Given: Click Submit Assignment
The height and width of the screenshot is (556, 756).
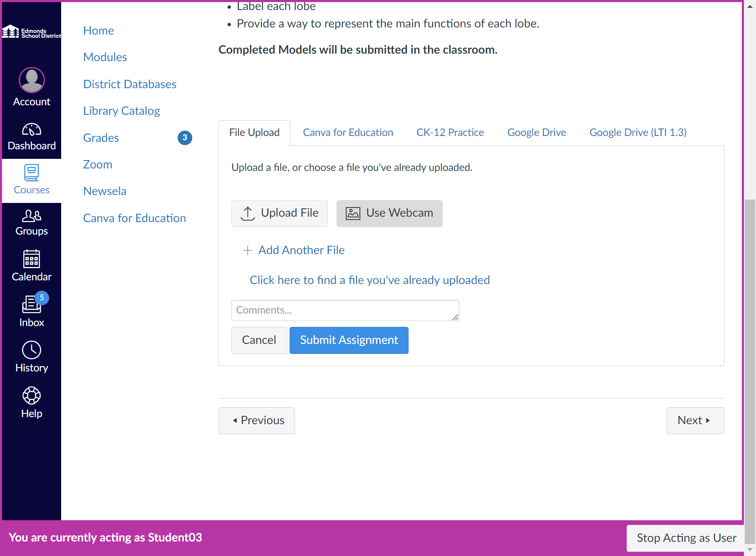Looking at the screenshot, I should (x=349, y=340).
